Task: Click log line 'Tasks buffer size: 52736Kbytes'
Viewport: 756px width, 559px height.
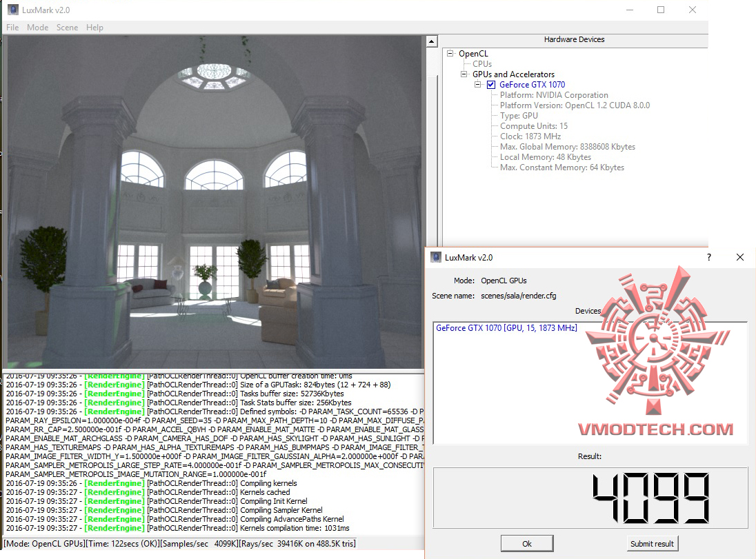Action: [x=175, y=394]
